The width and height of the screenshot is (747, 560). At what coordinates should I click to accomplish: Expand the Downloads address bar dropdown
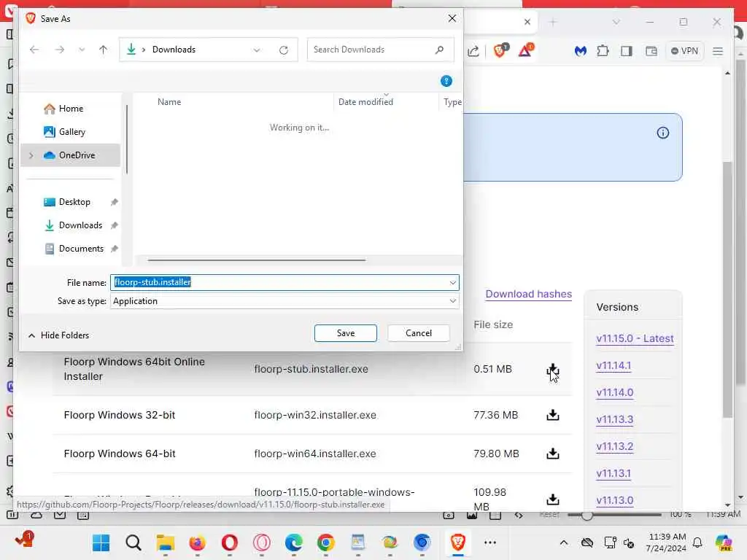(x=257, y=50)
